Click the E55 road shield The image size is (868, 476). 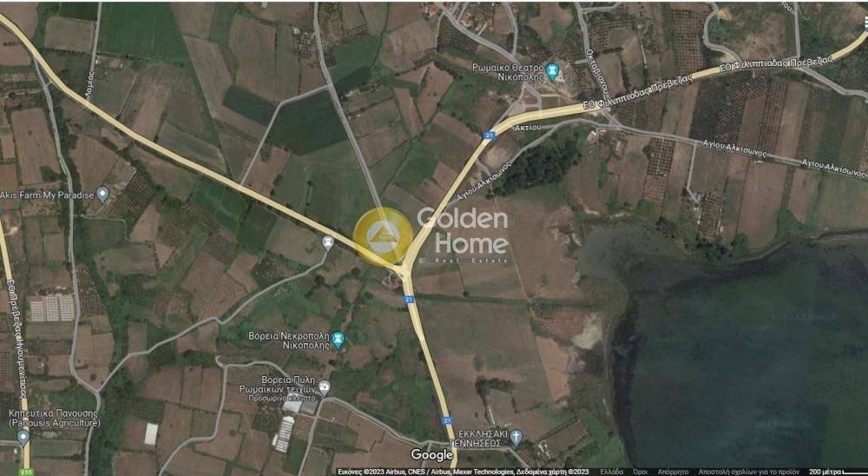[x=25, y=473]
